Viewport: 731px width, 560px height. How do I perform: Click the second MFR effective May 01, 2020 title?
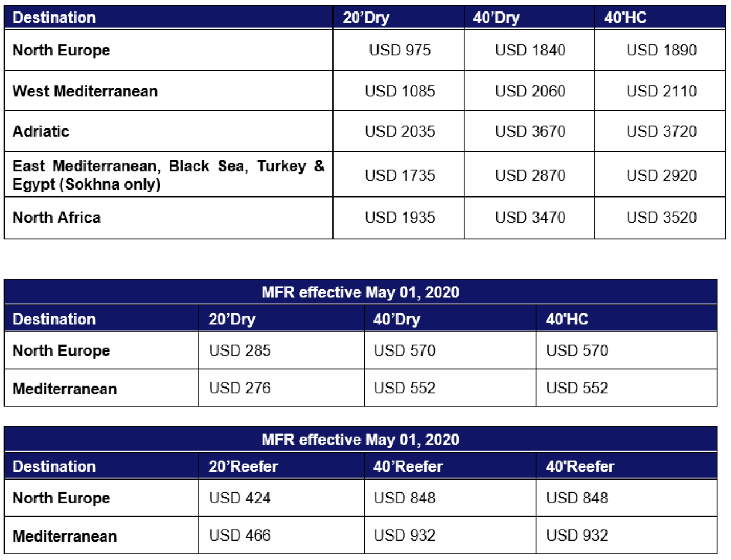click(x=360, y=440)
